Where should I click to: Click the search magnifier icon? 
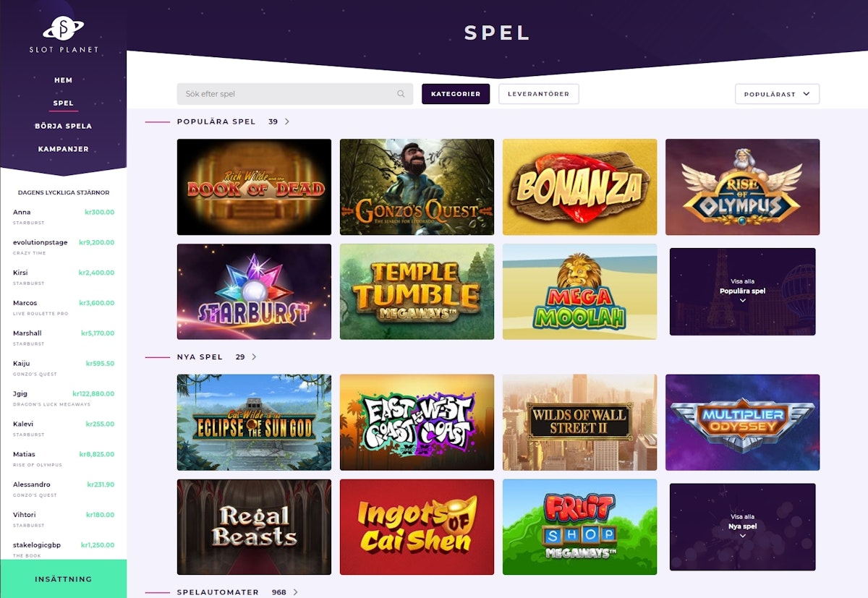click(401, 94)
